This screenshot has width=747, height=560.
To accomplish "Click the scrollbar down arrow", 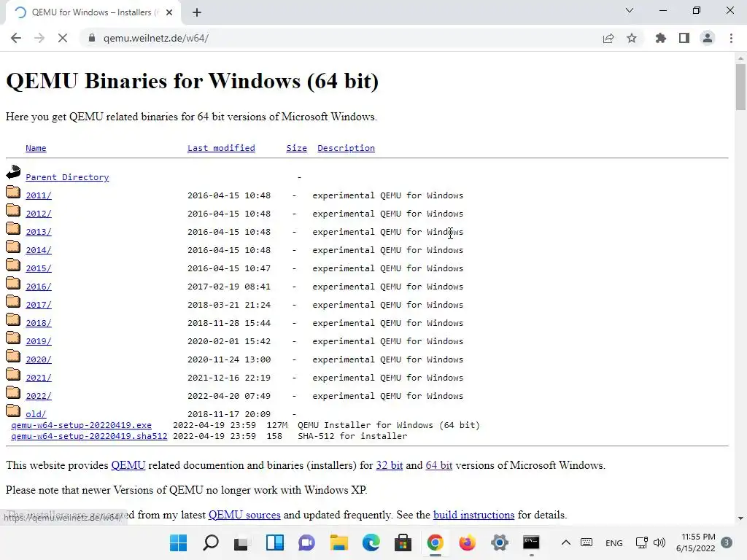I will 740,518.
